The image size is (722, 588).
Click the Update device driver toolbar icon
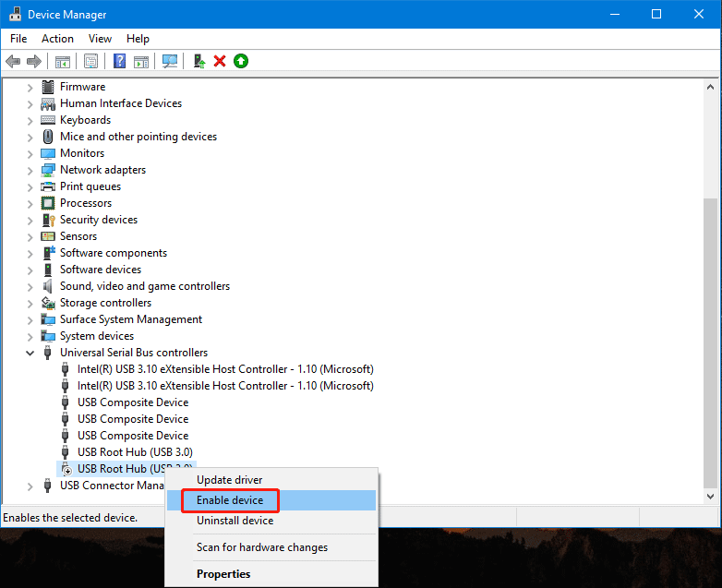coord(199,61)
